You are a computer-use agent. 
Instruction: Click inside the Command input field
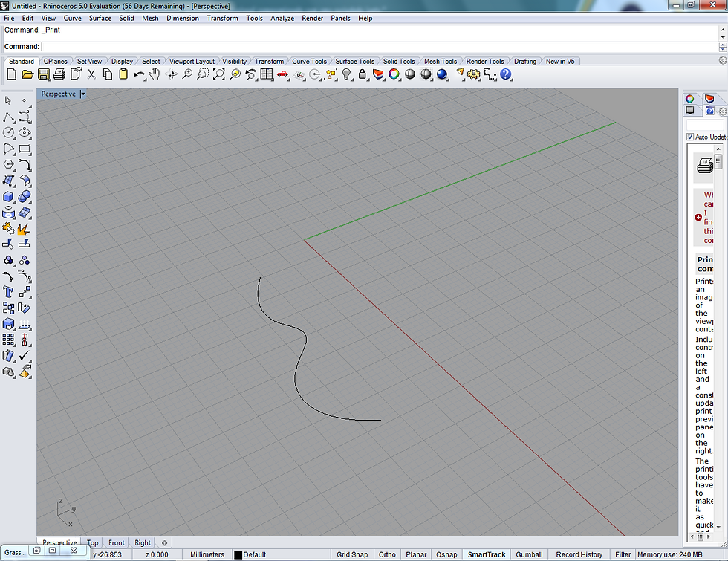coord(378,46)
